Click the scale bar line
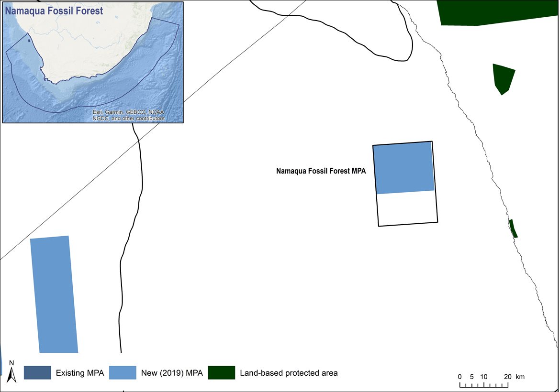Screen dimensions: 560x392 pyautogui.click(x=484, y=385)
